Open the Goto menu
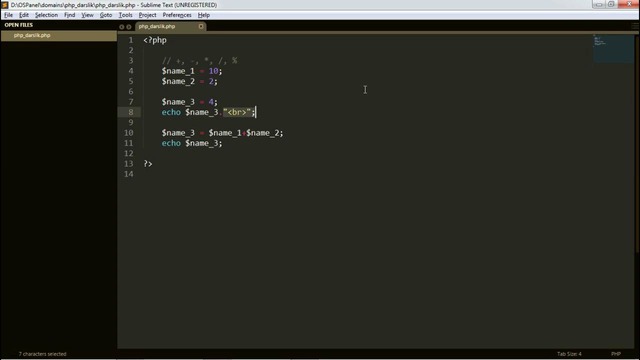Viewport: 640px width, 360px height. [x=106, y=15]
